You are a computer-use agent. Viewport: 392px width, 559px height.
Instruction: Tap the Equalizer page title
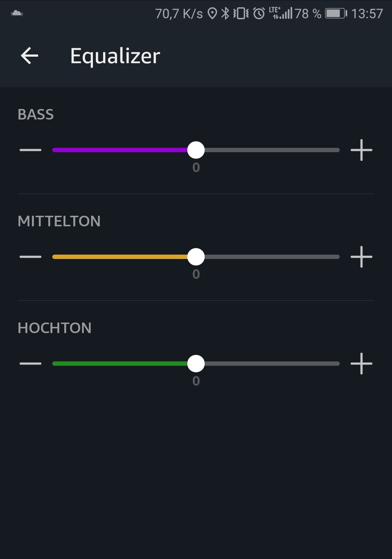[x=115, y=56]
